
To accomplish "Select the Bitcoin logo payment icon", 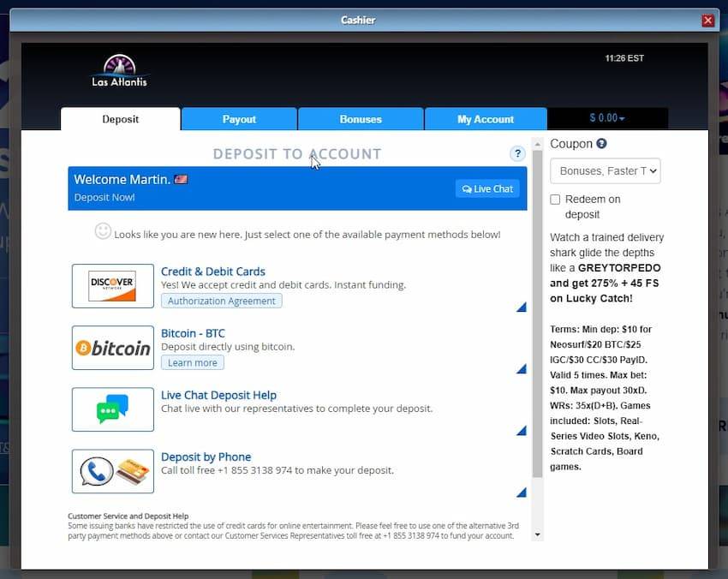I will click(x=112, y=348).
